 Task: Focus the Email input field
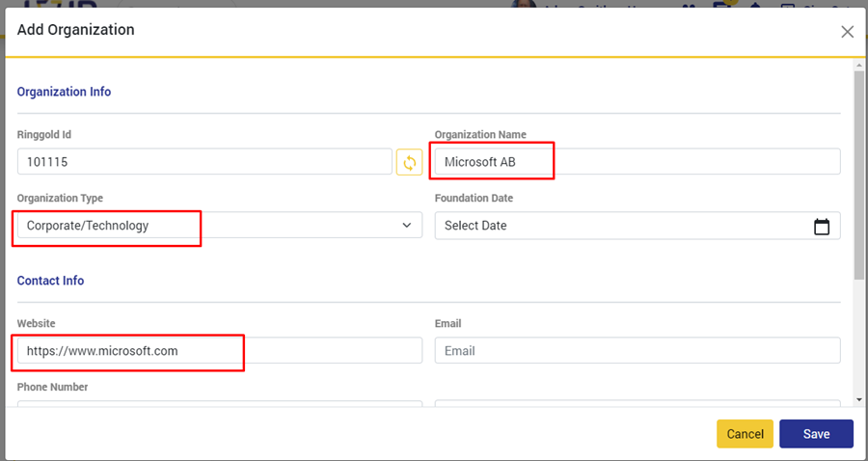tap(637, 351)
